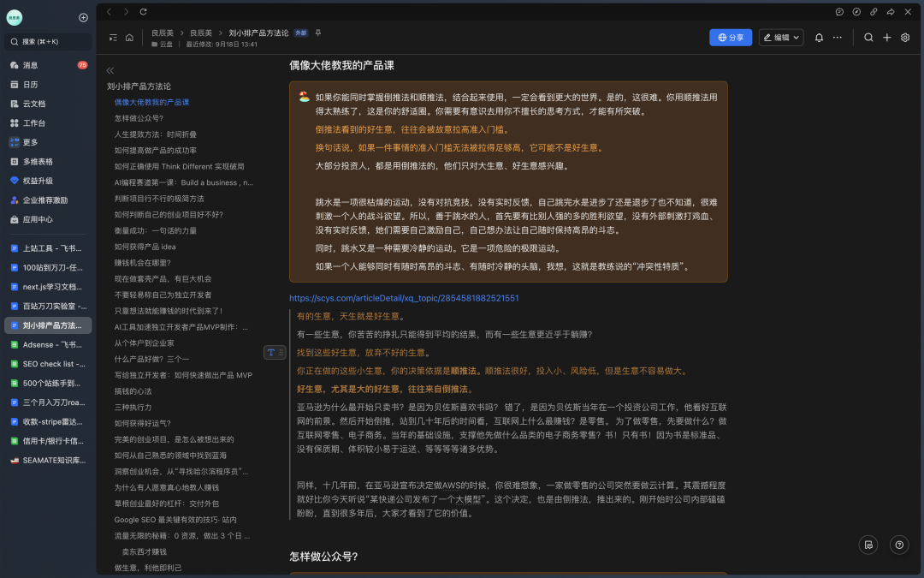Open 权益升级 in sidebar
Viewport: 924px width, 578px height.
point(48,181)
